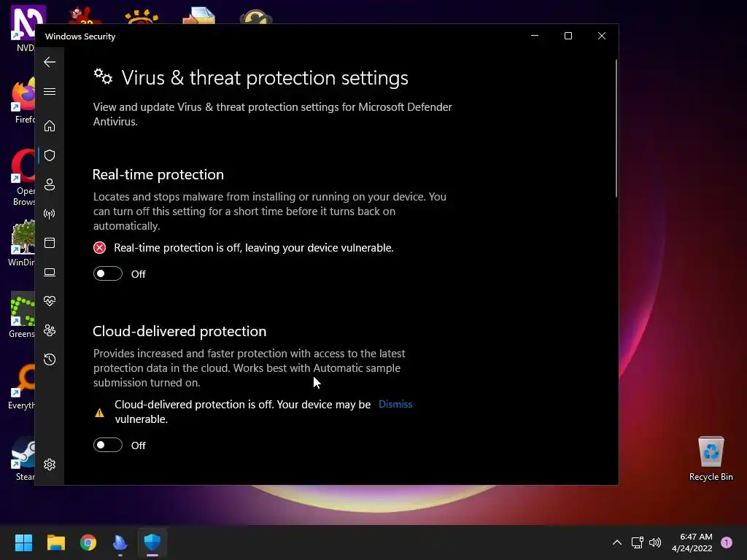Turn on the Cloud-delivered protection toggle

108,446
